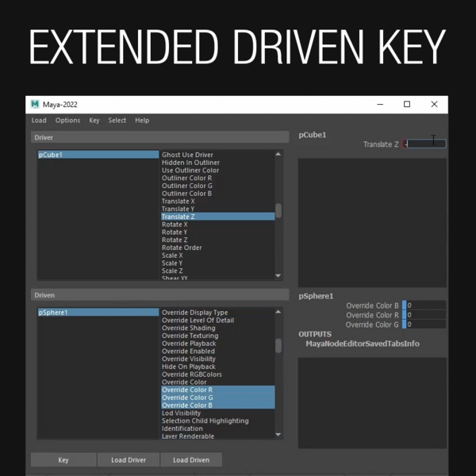Click MayaNodeEditorSavedTabsInfo output entry
This screenshot has height=476, width=476.
[363, 344]
